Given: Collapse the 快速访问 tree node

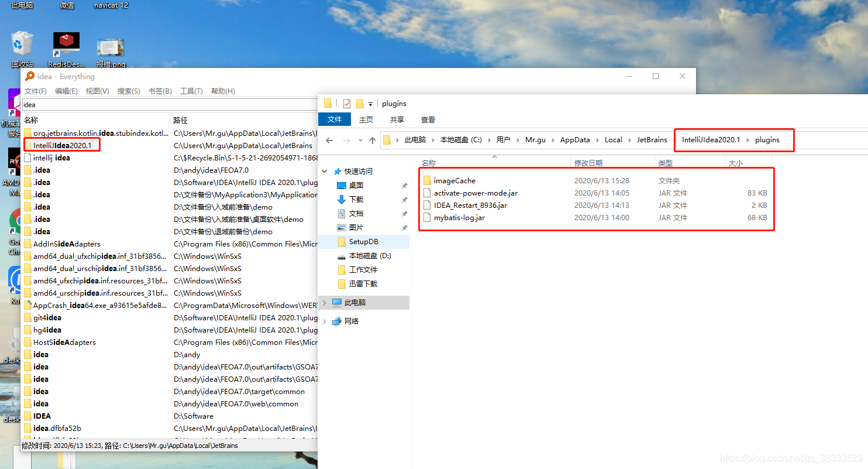Looking at the screenshot, I should (x=325, y=171).
